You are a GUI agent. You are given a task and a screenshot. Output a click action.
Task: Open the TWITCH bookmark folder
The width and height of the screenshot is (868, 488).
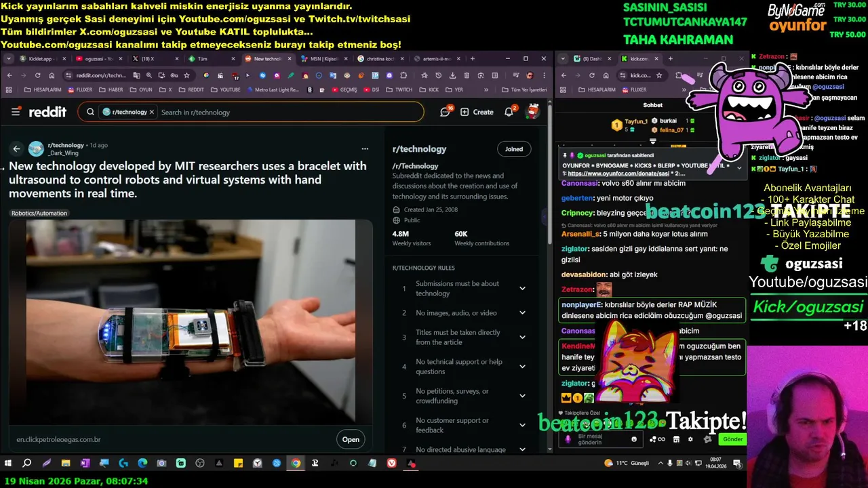399,89
